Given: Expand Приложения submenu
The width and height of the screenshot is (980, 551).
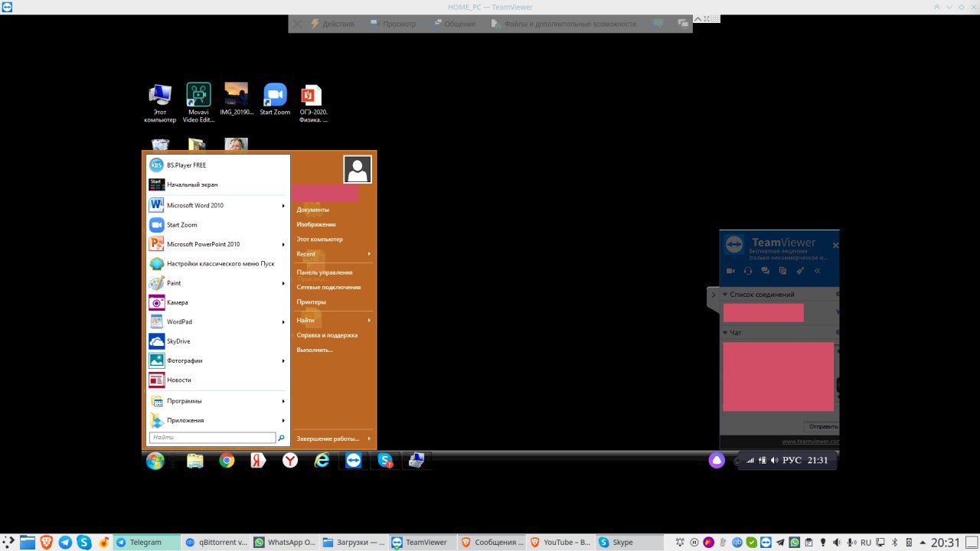Looking at the screenshot, I should 217,420.
